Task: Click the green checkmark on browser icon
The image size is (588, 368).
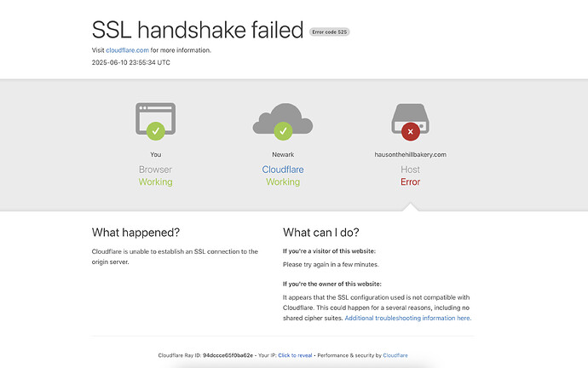Action: 156,131
